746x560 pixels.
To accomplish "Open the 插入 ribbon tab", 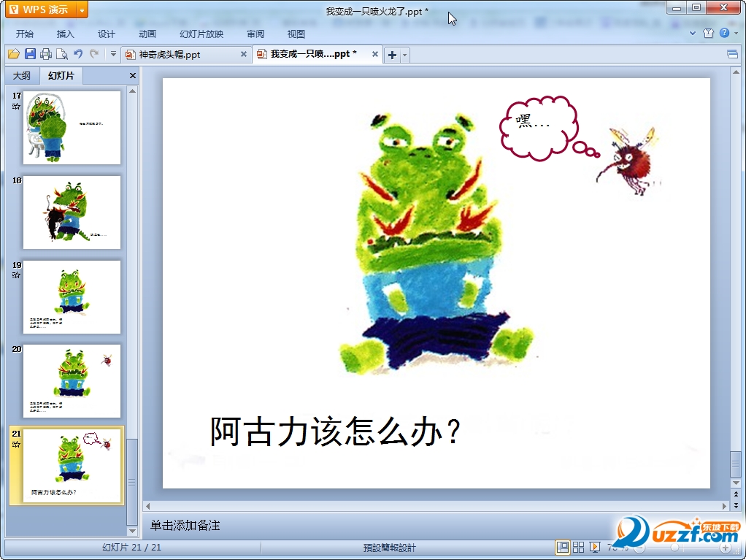I will point(65,34).
